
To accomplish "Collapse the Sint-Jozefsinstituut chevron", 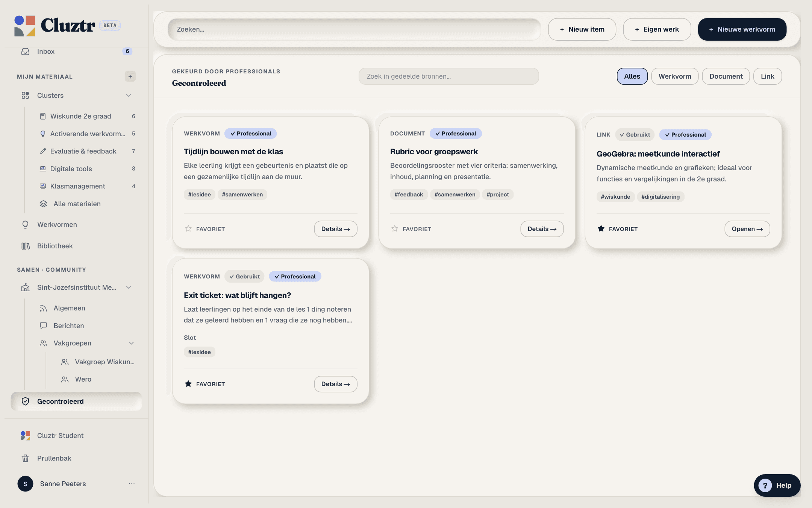I will (x=129, y=287).
